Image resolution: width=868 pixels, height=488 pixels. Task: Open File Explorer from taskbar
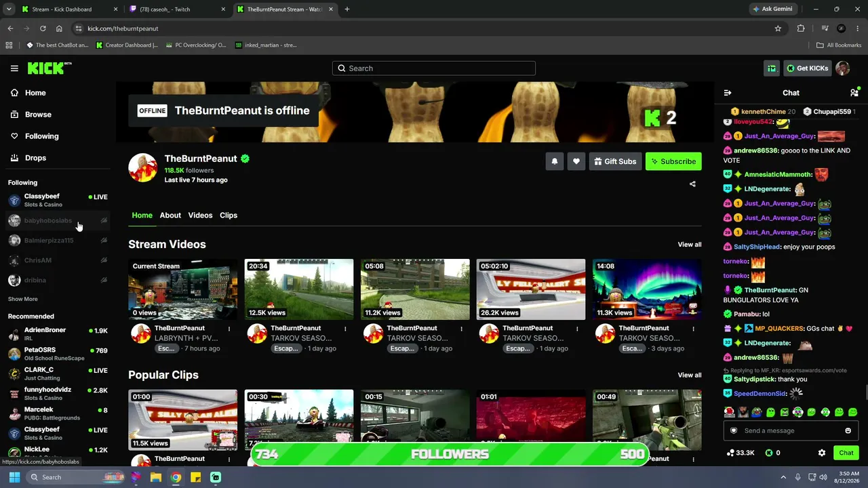point(156,477)
